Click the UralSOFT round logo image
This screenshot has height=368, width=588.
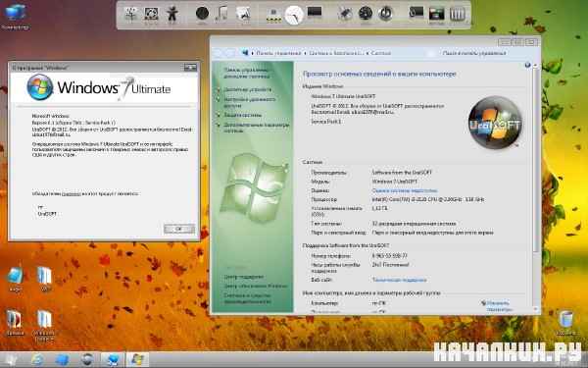[x=495, y=123]
